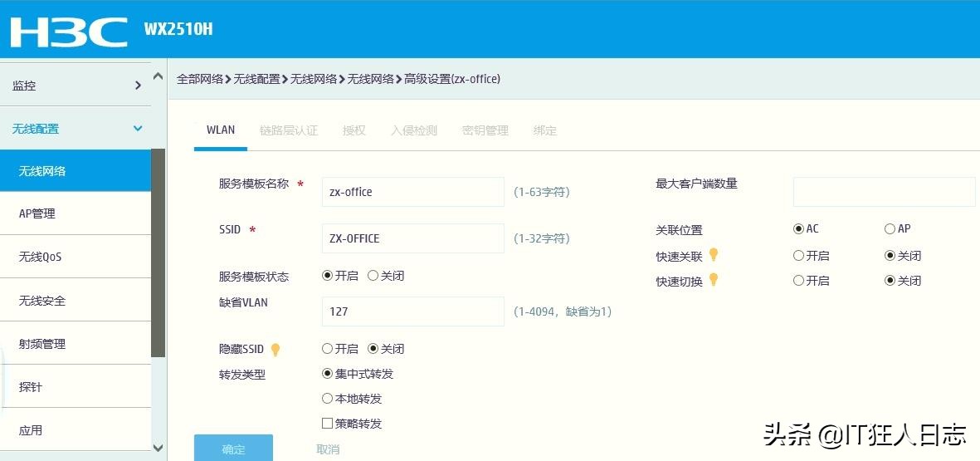Image resolution: width=980 pixels, height=461 pixels.
Task: Switch to the 授权 tab
Action: pos(353,130)
